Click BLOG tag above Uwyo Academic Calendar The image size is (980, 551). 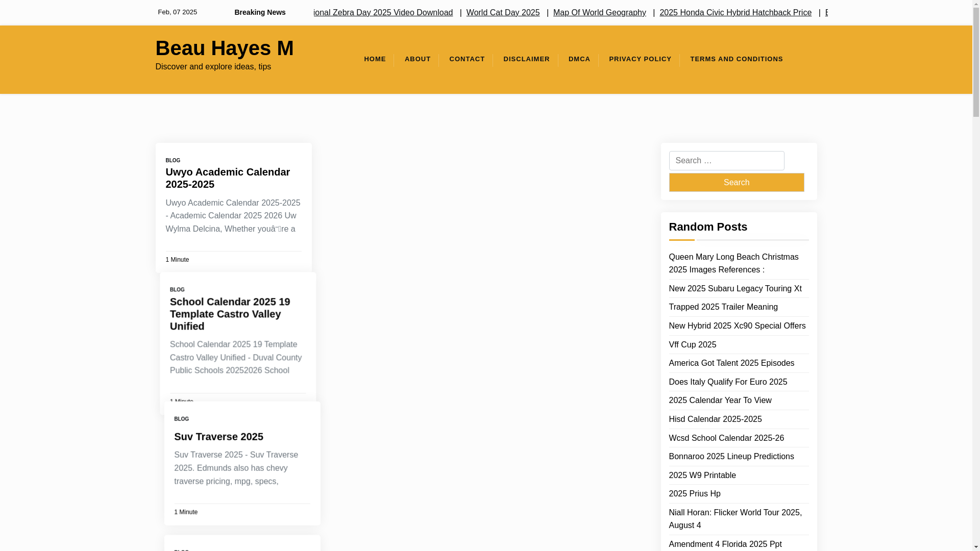coord(173,160)
